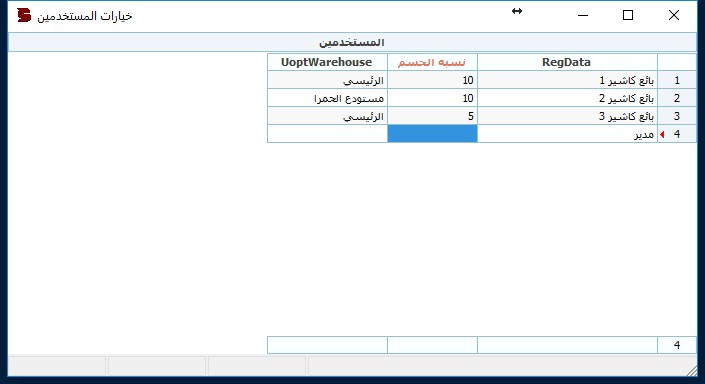Click the footer row count 4
The image size is (705, 384).
677,345
